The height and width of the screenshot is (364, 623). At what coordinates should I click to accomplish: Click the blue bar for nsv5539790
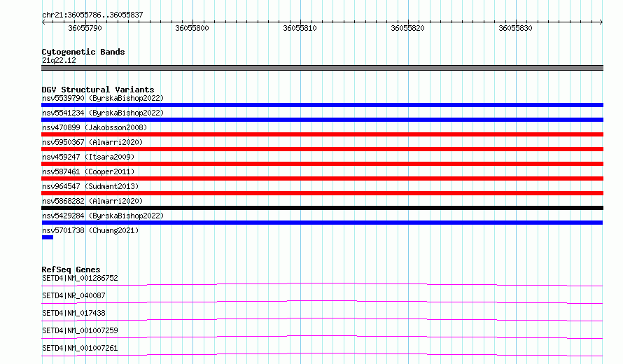tap(322, 105)
